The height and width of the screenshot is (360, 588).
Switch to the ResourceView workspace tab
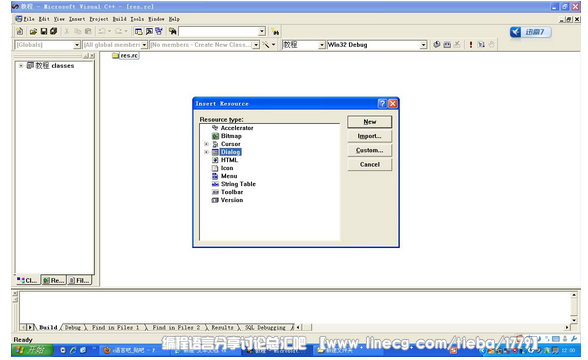(53, 280)
